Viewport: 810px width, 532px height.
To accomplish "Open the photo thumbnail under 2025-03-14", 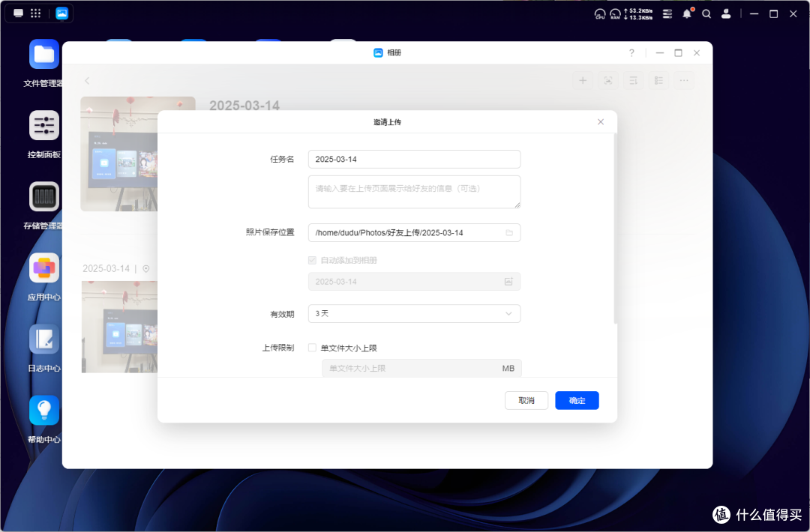I will (119, 327).
